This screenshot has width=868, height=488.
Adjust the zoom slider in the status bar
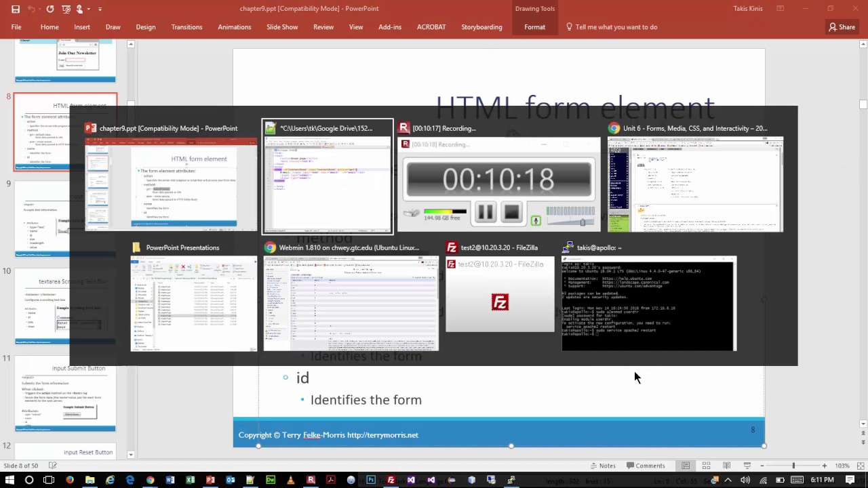[793, 466]
